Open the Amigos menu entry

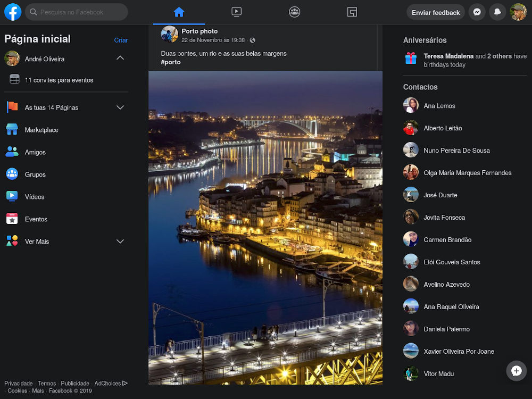(x=35, y=152)
